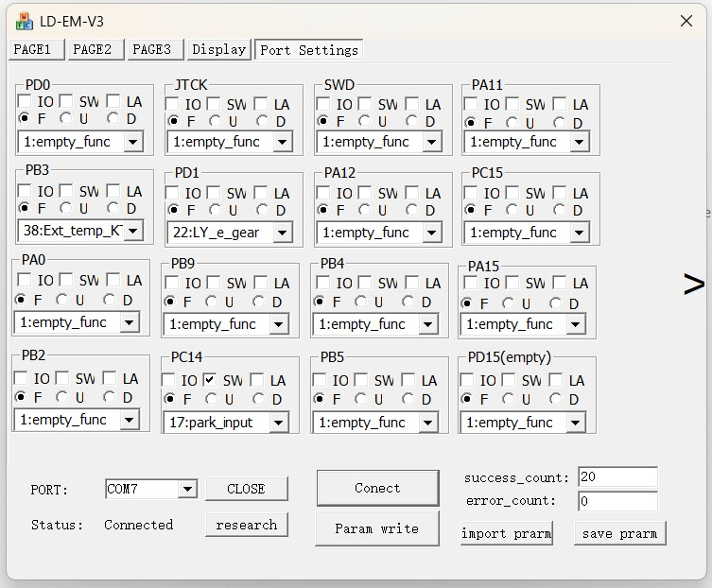Image resolution: width=712 pixels, height=588 pixels.
Task: Open the PAGE3 tab
Action: (151, 49)
